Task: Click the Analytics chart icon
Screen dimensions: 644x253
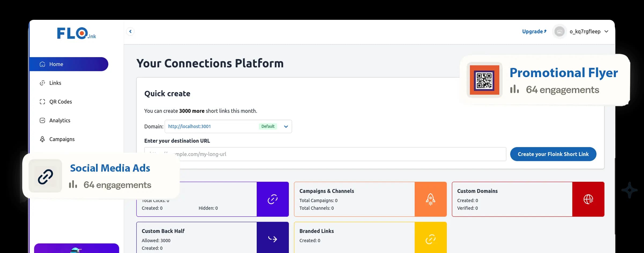Action: click(42, 120)
